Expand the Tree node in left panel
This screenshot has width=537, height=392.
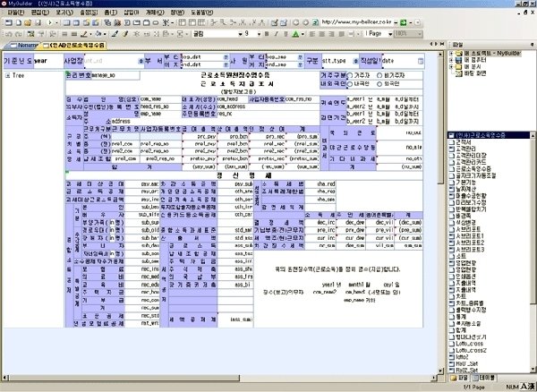7,76
